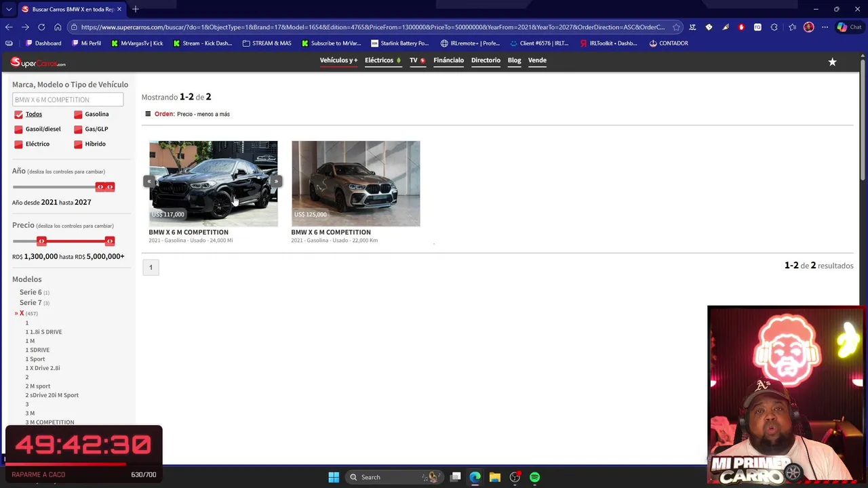Viewport: 868px width, 488px height.
Task: Open the Blog menu item
Action: pos(514,60)
